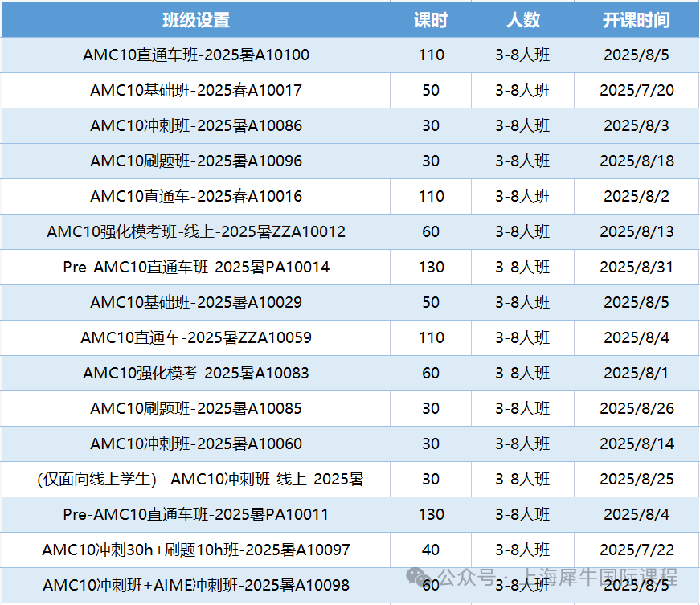Click 3-8人班 in A10086 row
Viewport: 700px width, 605px height.
[522, 125]
